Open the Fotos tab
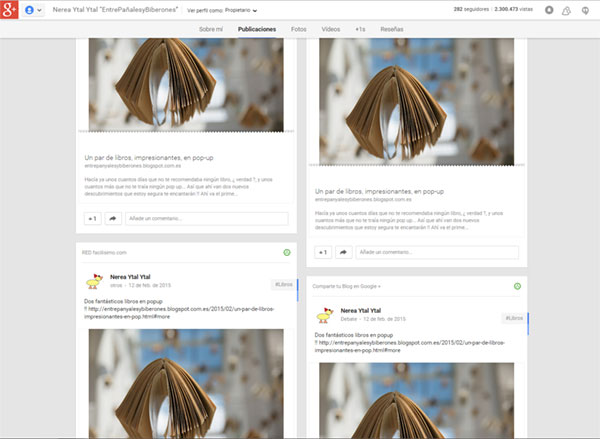Viewport: 600px width, 439px height. click(x=298, y=29)
